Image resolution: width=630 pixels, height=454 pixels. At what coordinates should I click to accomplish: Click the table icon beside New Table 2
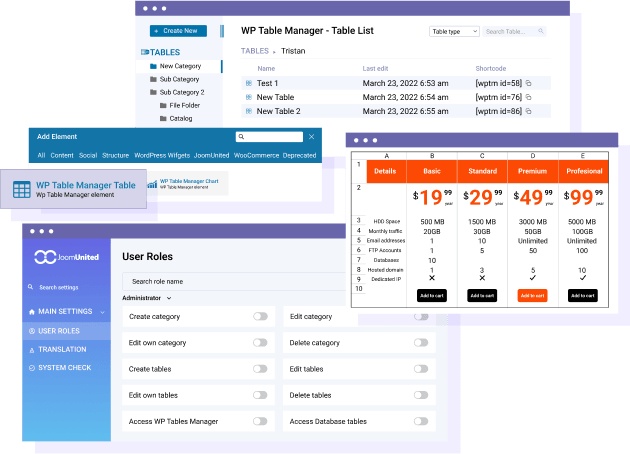coord(249,111)
